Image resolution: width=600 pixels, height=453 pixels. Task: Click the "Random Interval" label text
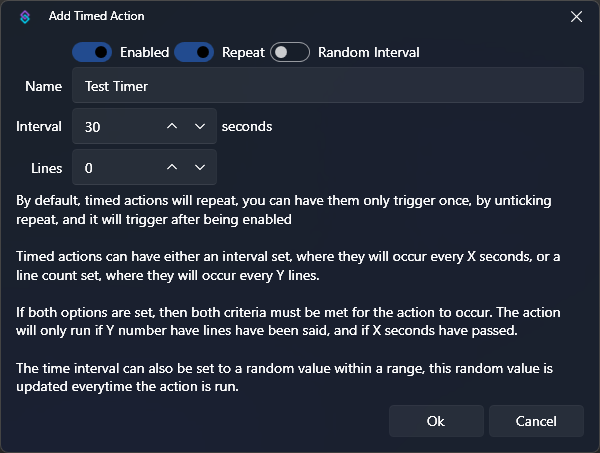pyautogui.click(x=368, y=52)
